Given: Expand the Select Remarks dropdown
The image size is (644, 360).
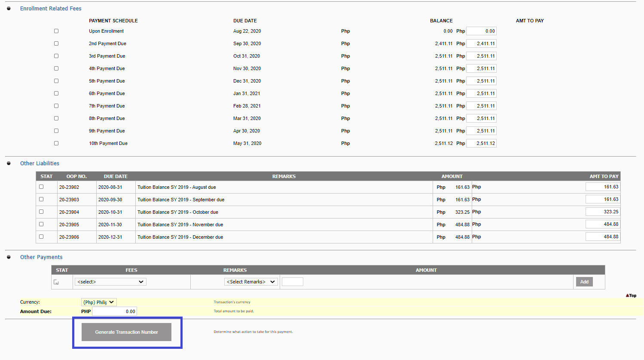Looking at the screenshot, I should pos(251,282).
